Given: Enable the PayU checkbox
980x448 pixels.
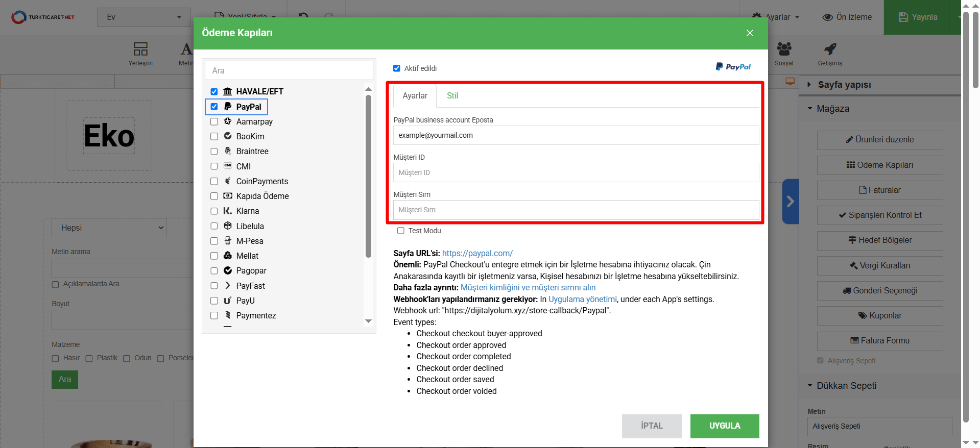Looking at the screenshot, I should [x=214, y=301].
